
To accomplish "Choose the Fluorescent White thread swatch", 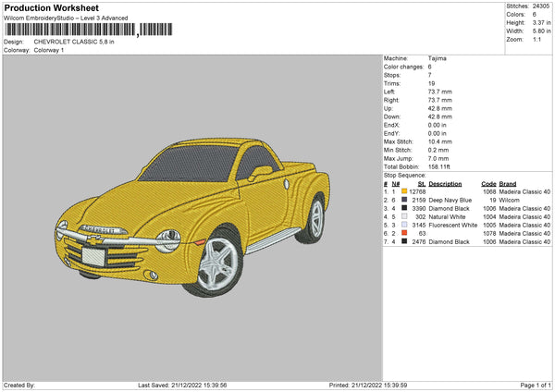I will [x=404, y=225].
